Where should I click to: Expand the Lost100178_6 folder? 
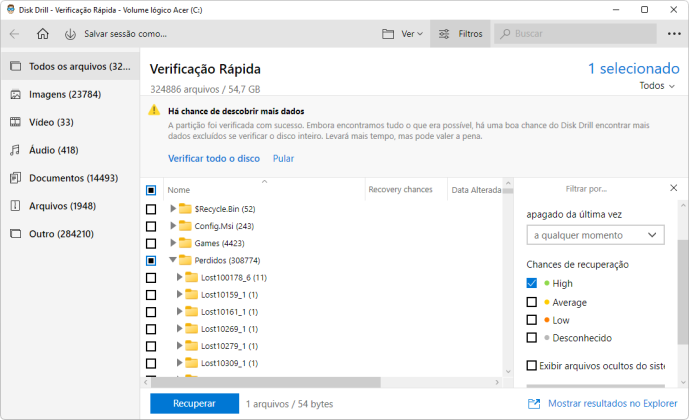coord(179,277)
